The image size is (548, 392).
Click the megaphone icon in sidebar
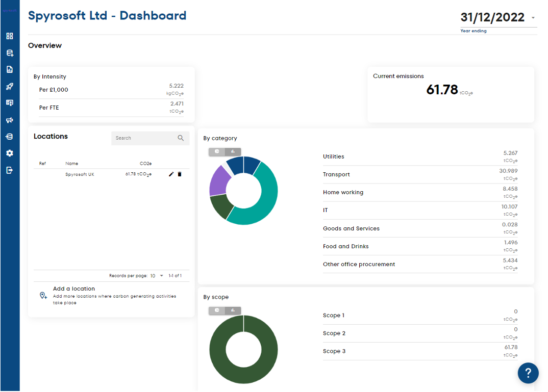tap(10, 120)
